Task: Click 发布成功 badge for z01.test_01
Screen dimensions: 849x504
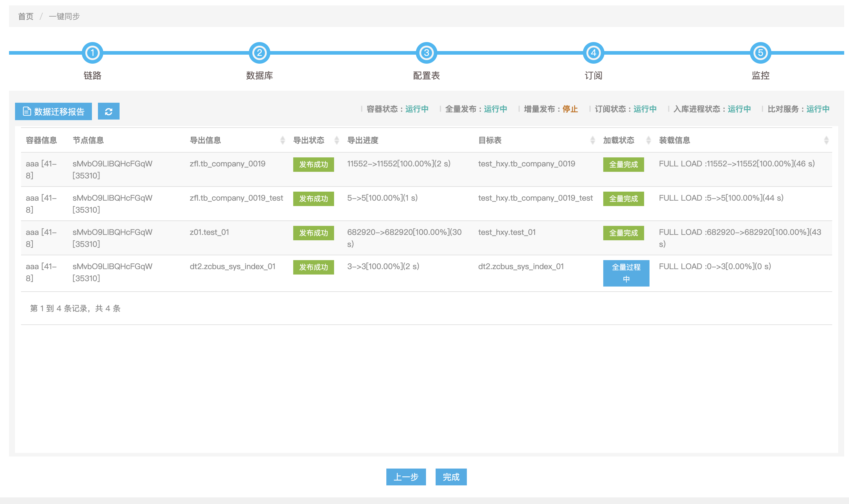Action: click(313, 233)
